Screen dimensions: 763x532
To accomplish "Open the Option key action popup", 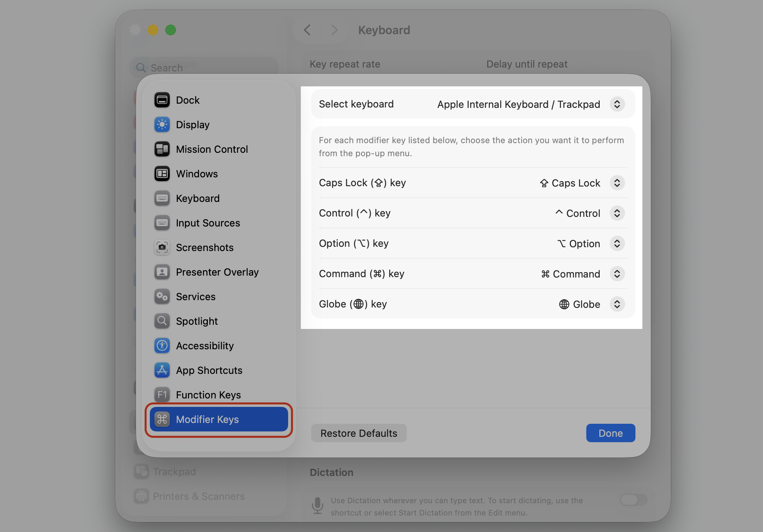I will point(617,244).
